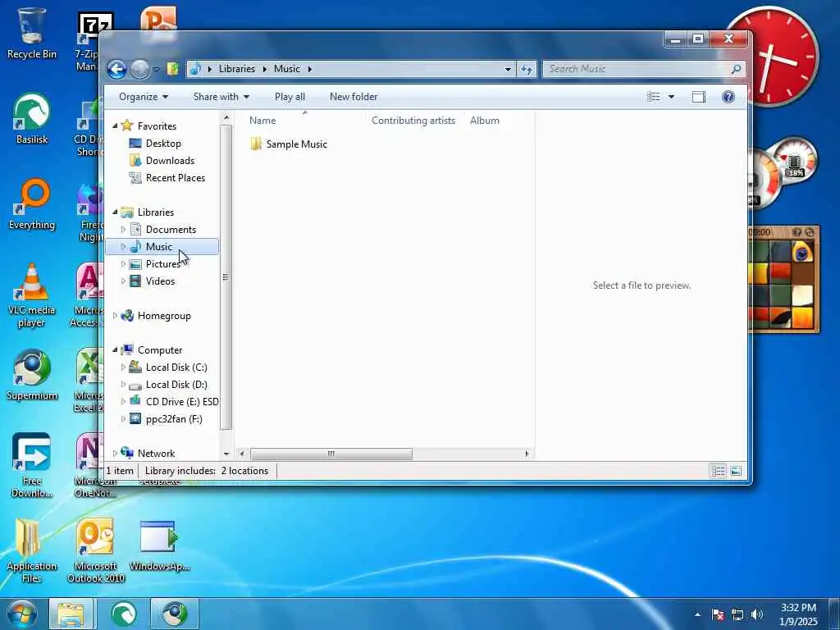Click the Application Files folder icon

tap(32, 550)
